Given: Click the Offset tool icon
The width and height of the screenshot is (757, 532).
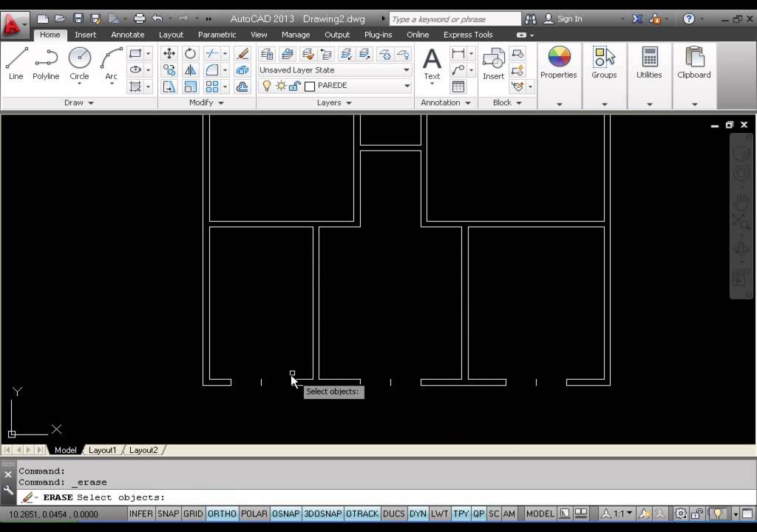Looking at the screenshot, I should click(242, 86).
